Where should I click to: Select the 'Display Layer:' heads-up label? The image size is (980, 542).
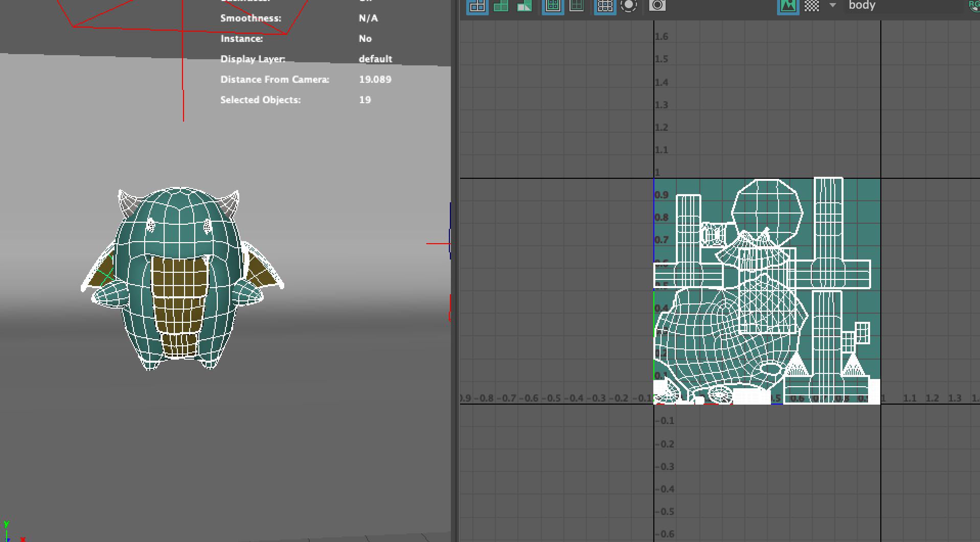[253, 59]
